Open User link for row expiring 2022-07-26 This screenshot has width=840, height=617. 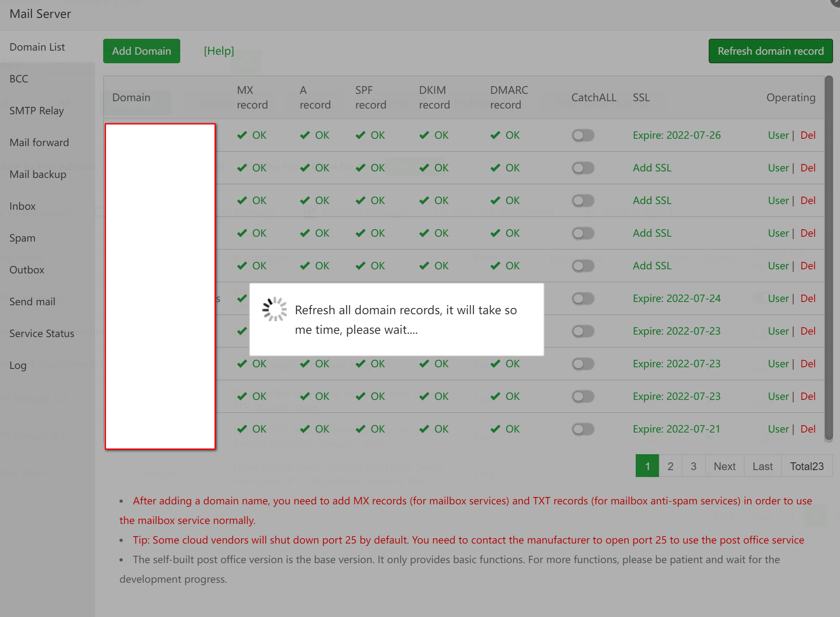pos(778,135)
